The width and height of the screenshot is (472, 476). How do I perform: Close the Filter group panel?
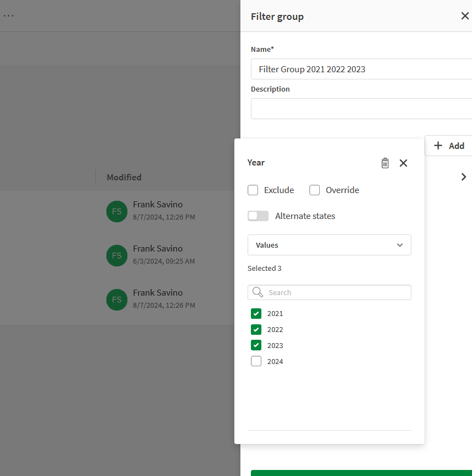click(465, 16)
